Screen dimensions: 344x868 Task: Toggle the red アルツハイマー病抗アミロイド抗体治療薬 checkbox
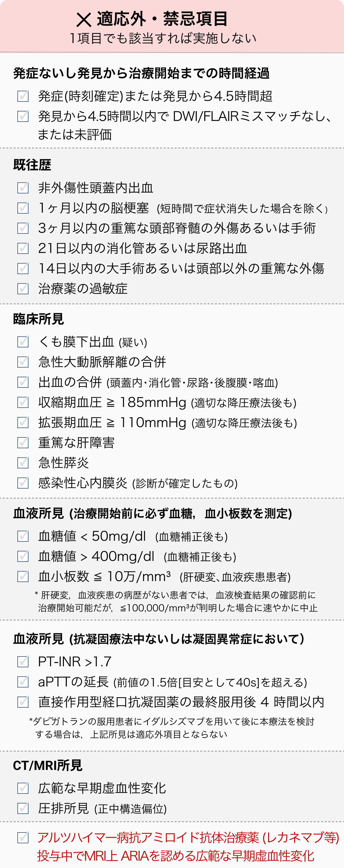coord(23,837)
